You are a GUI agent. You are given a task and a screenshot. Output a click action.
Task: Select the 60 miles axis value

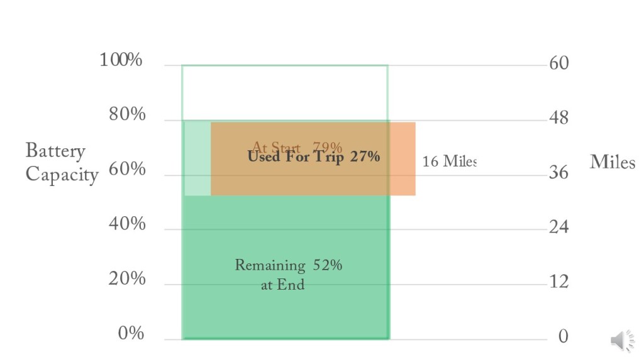[558, 63]
